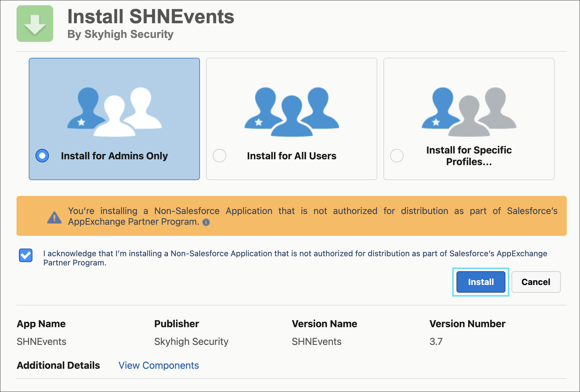Uncheck the Non-Salesforce Application acknowledgment checkbox
The height and width of the screenshot is (392, 580).
coord(26,255)
